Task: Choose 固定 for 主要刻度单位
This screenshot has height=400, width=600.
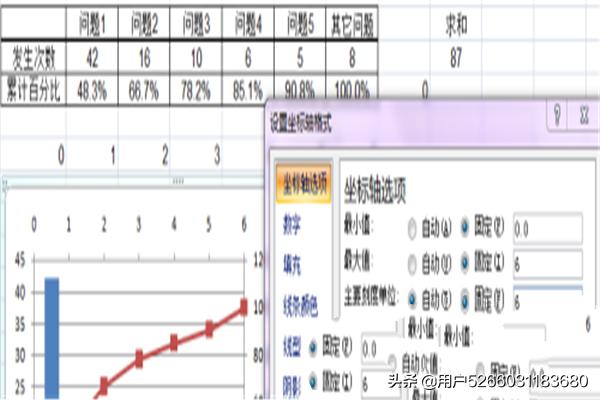Action: (x=463, y=299)
